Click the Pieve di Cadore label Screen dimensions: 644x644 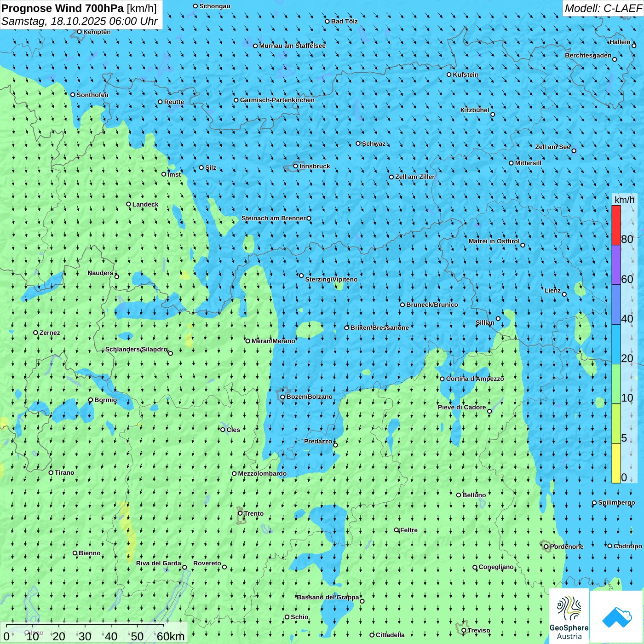coord(462,407)
